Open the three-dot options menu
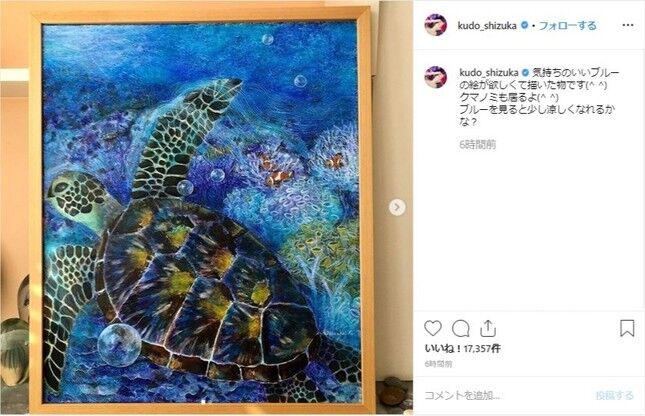 pyautogui.click(x=628, y=26)
